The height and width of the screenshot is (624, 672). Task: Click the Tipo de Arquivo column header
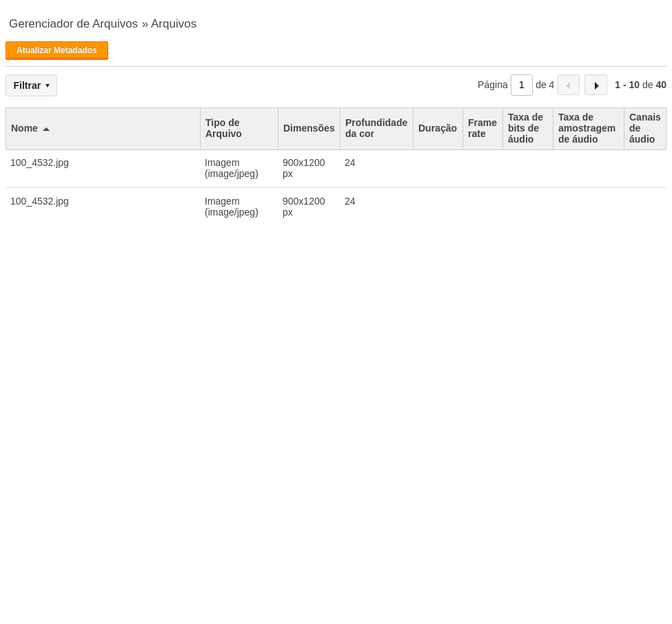pyautogui.click(x=239, y=129)
